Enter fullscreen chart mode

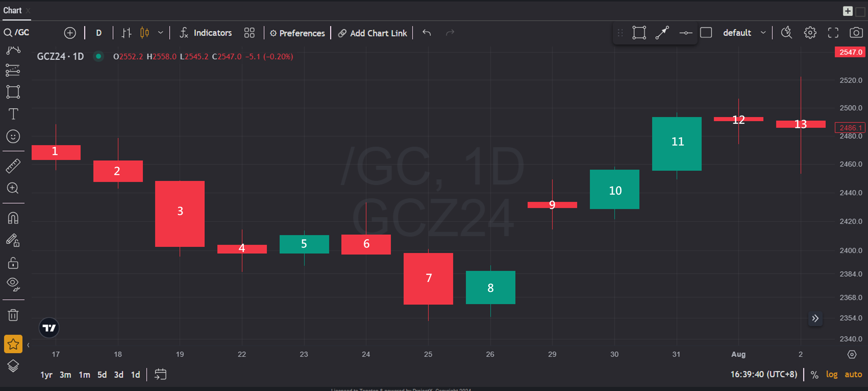833,33
